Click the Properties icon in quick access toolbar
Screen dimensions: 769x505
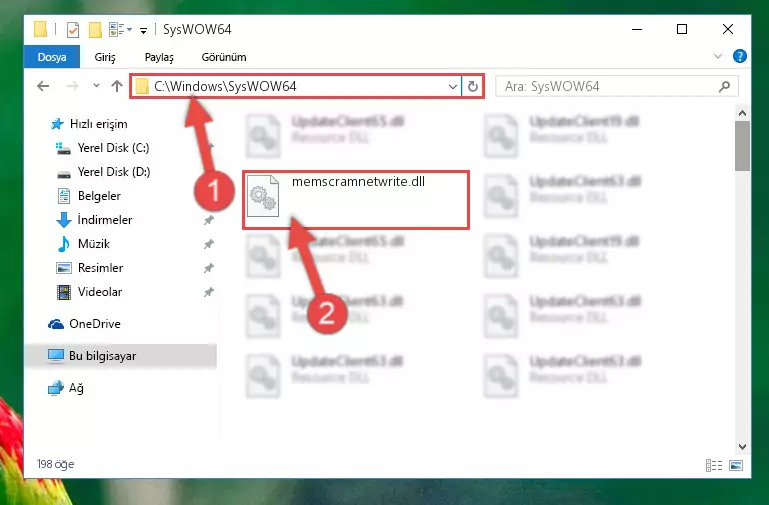click(x=73, y=29)
